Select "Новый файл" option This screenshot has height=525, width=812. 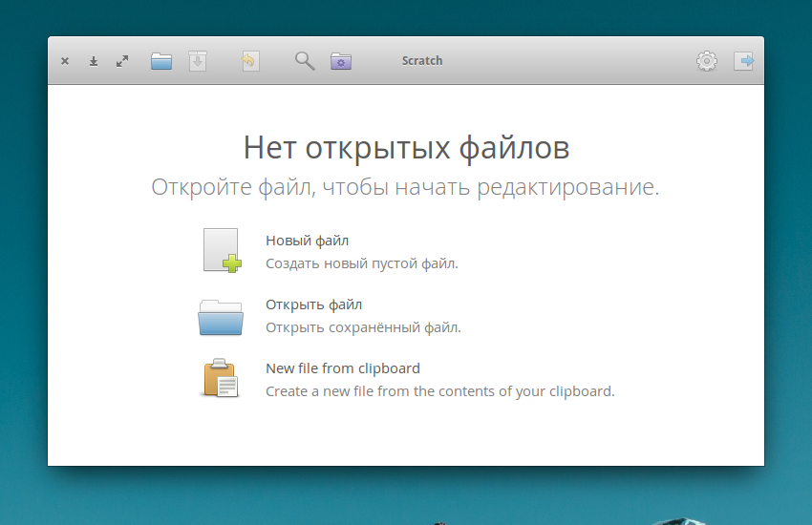pos(307,241)
